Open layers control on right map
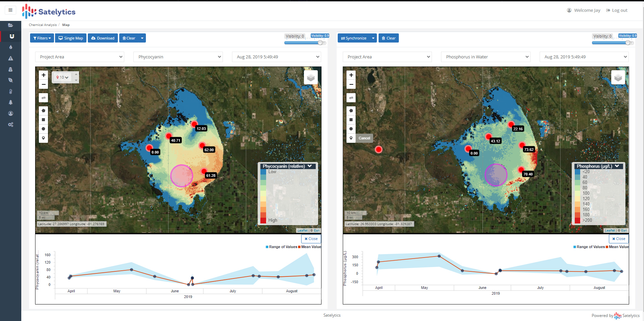This screenshot has width=644, height=321. 618,78
